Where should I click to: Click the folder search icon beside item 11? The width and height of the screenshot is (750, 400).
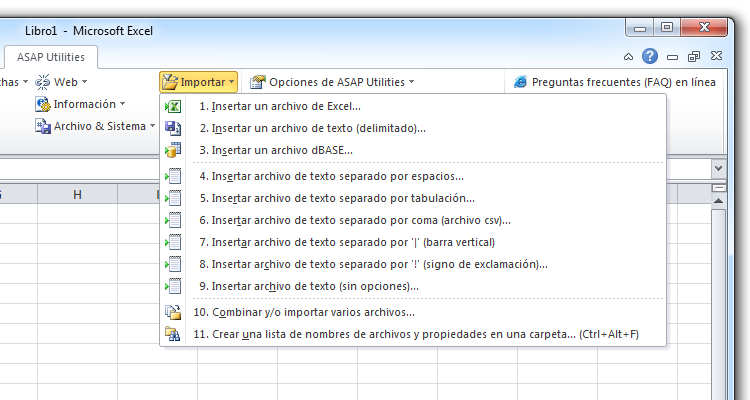[x=173, y=334]
